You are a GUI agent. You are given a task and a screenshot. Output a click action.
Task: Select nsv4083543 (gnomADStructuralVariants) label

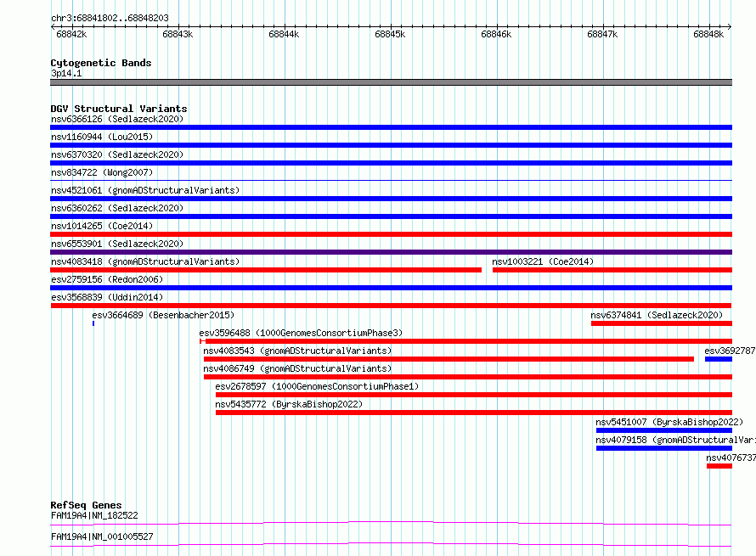[x=297, y=351]
